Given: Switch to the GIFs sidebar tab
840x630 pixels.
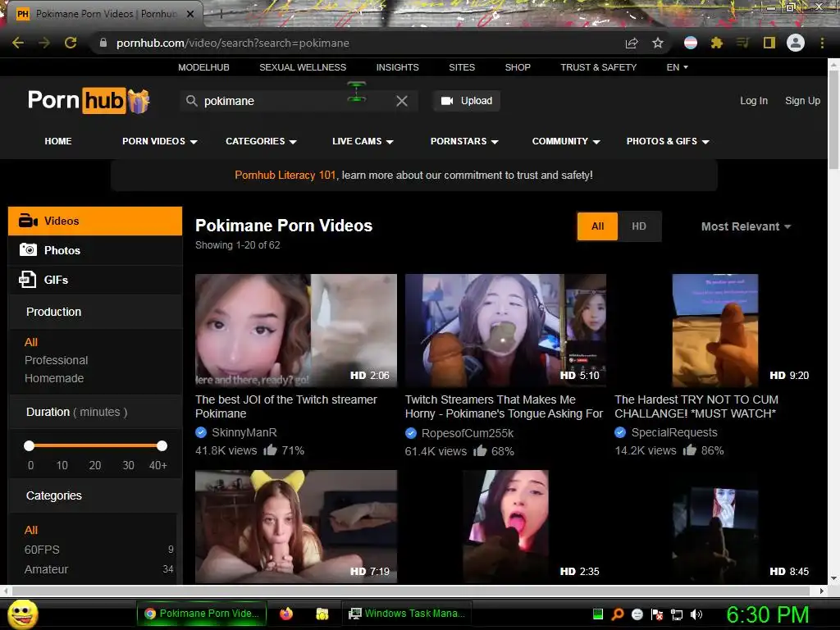Looking at the screenshot, I should tap(95, 280).
